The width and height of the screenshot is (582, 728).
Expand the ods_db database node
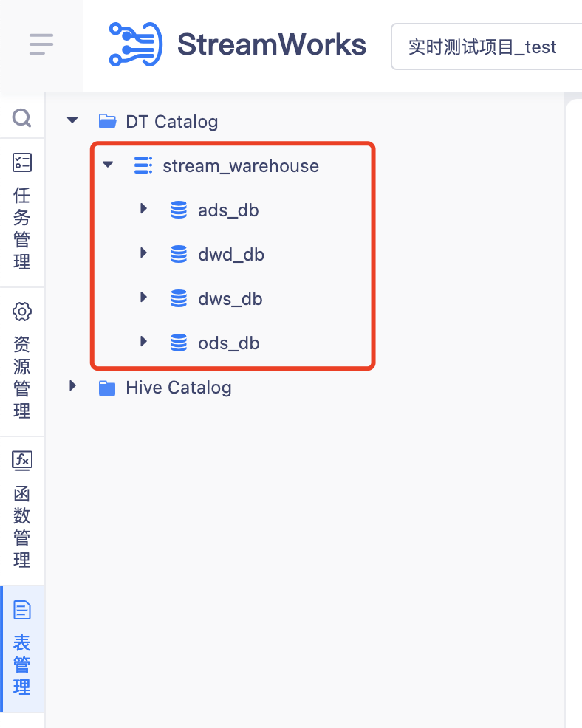tap(144, 342)
